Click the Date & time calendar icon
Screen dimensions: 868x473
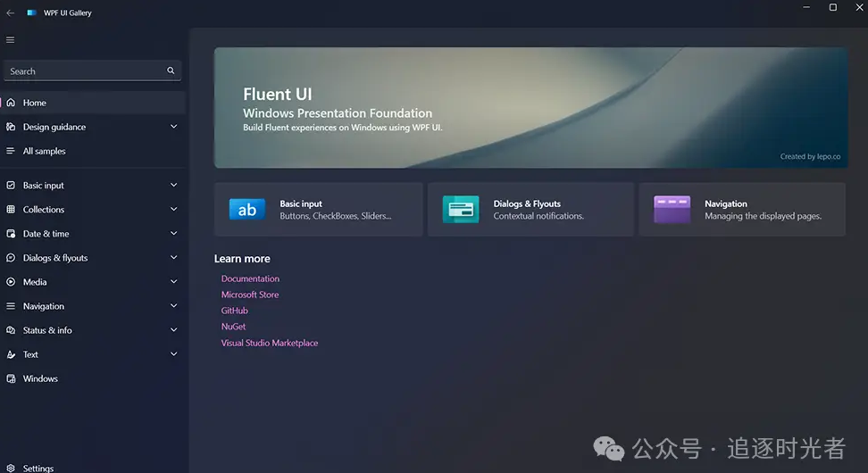coord(11,234)
